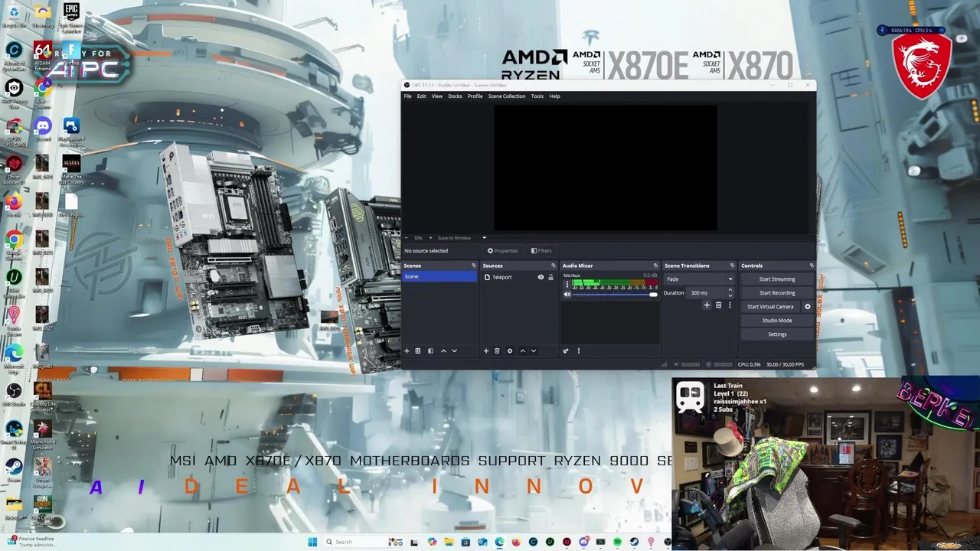
Task: Float the Controls dock icon
Action: [811, 266]
